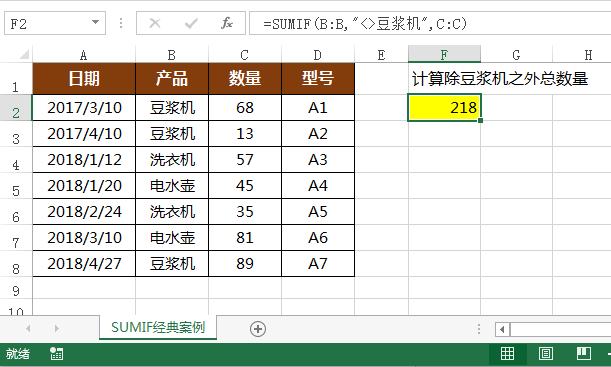Switch to Normal view icon

coord(507,353)
